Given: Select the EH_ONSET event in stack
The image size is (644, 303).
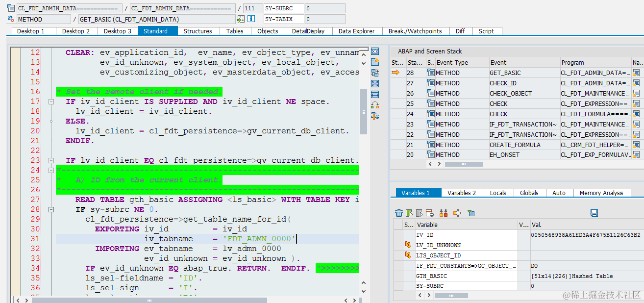Looking at the screenshot, I should (x=524, y=154).
